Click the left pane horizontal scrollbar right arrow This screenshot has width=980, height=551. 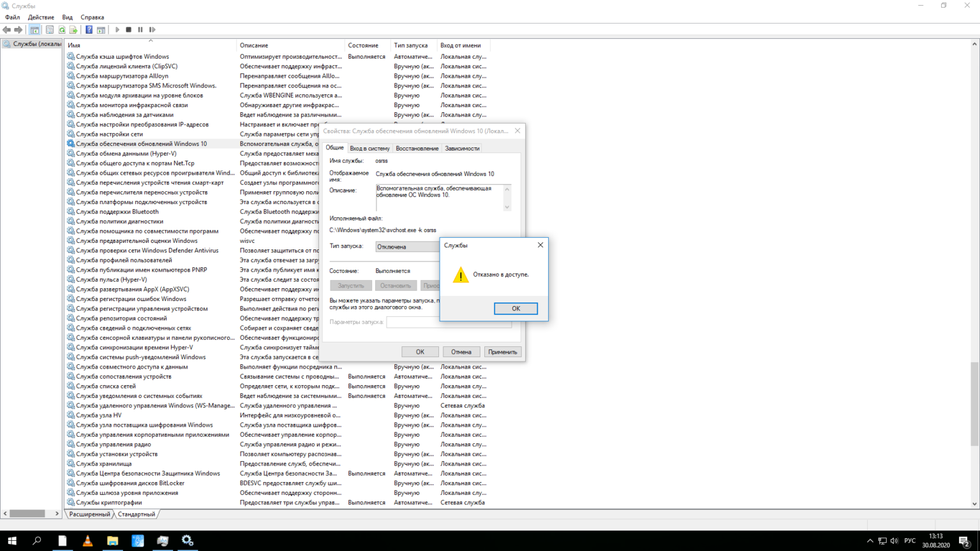click(x=57, y=513)
